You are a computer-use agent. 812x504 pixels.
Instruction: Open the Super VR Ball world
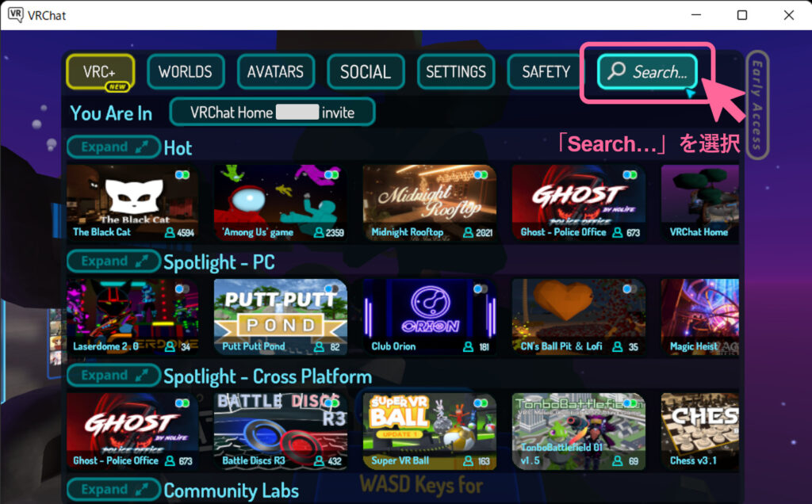430,432
